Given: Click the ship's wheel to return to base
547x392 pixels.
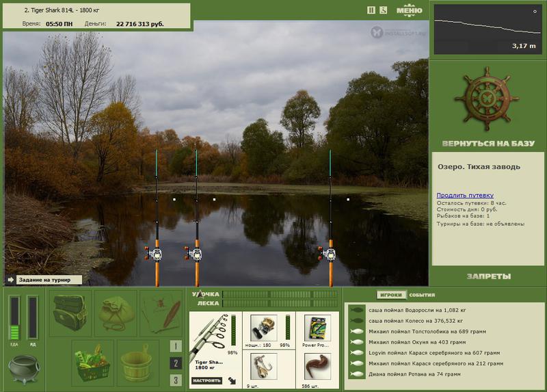Looking at the screenshot, I should (x=487, y=99).
